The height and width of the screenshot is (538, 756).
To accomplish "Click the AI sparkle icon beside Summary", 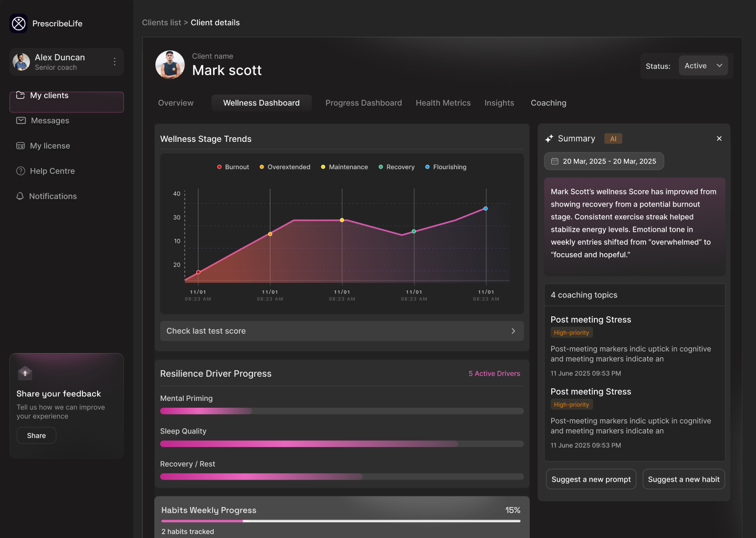I will pos(549,138).
